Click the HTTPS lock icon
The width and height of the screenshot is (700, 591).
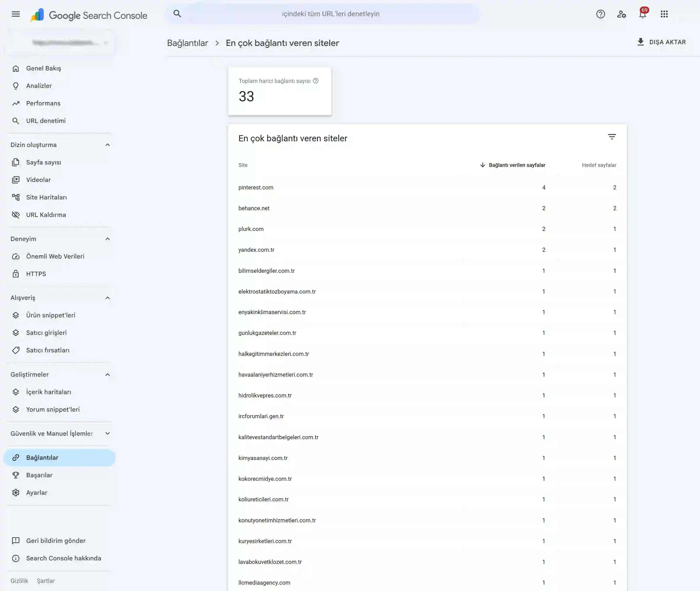tap(16, 274)
